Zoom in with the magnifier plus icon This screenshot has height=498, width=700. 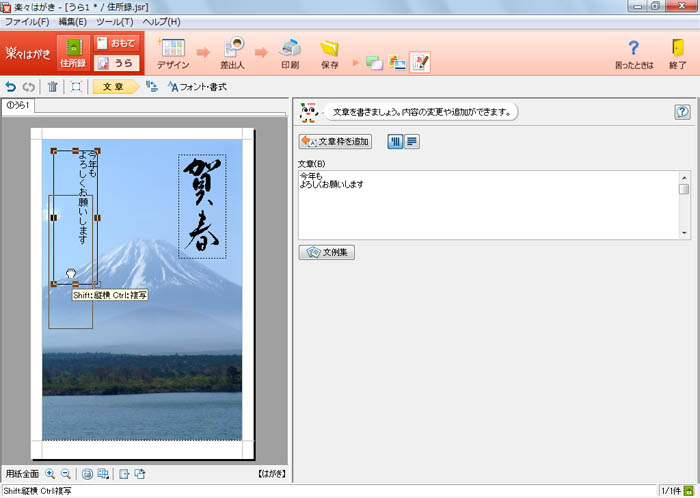click(50, 473)
